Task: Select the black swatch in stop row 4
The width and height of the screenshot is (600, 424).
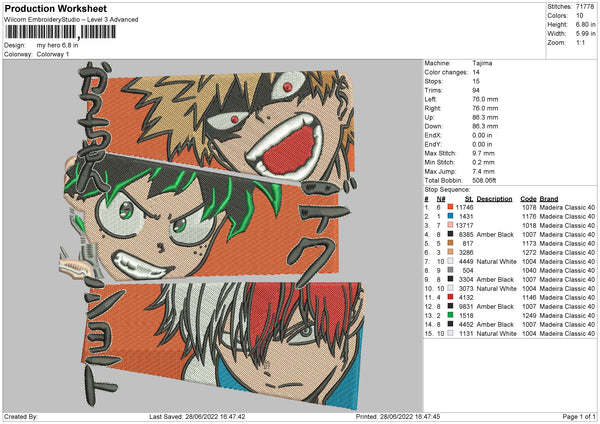Action: [450, 234]
